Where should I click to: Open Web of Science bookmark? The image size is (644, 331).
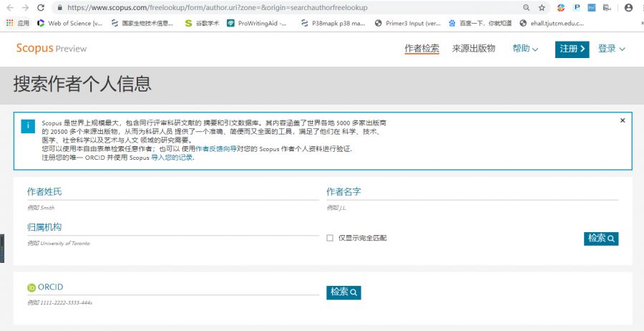pyautogui.click(x=69, y=23)
